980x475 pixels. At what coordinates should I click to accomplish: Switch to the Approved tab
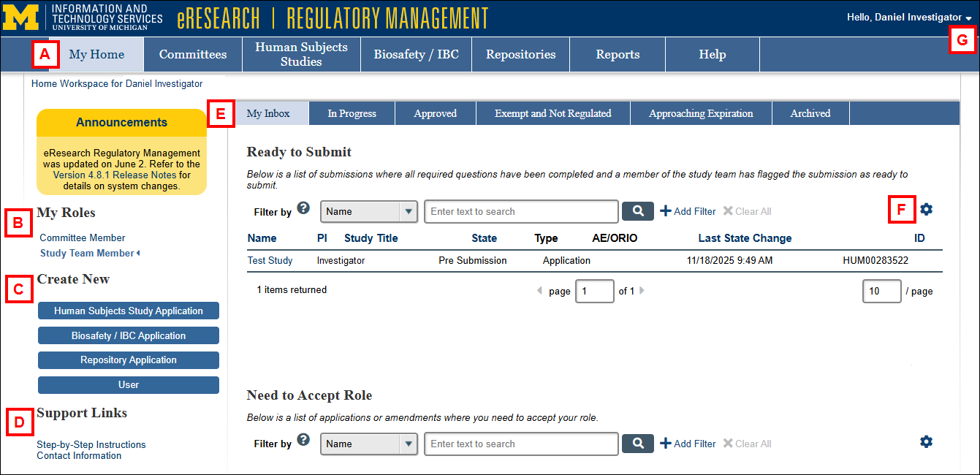pyautogui.click(x=436, y=113)
